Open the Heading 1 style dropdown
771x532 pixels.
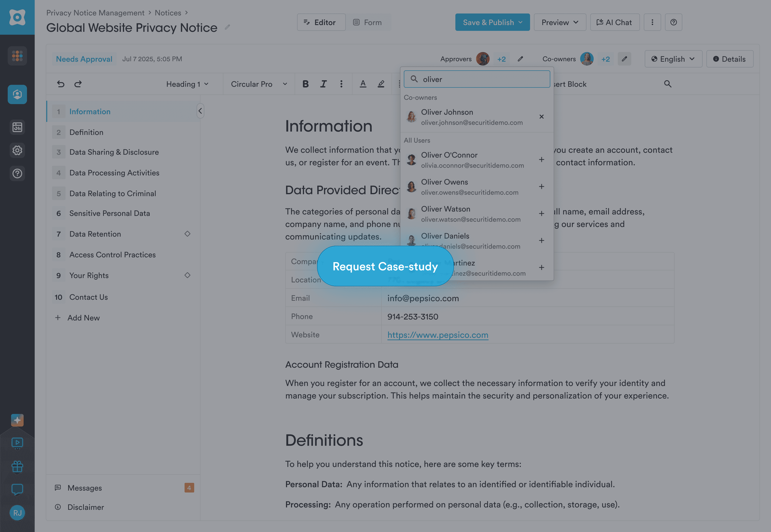[187, 84]
